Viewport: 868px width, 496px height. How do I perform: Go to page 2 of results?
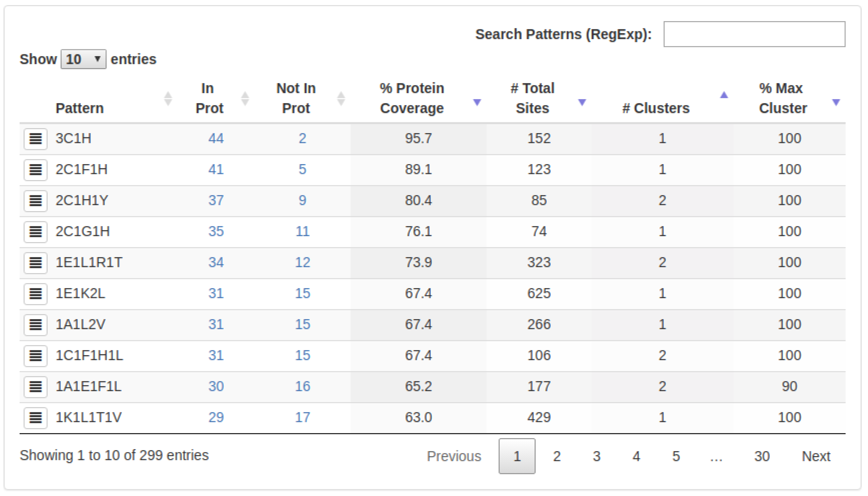coord(557,456)
